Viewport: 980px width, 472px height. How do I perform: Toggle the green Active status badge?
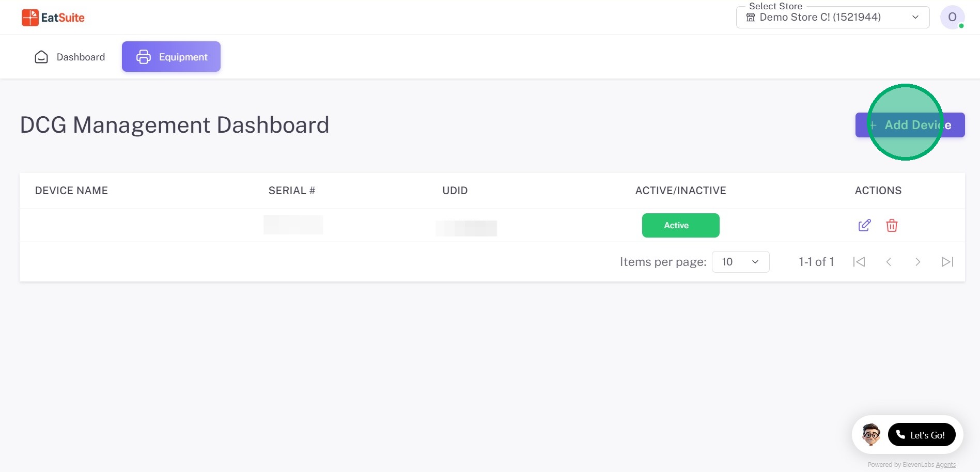tap(680, 225)
